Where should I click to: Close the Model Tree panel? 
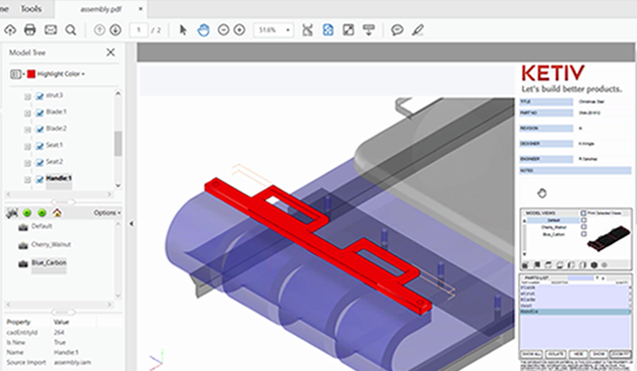110,52
